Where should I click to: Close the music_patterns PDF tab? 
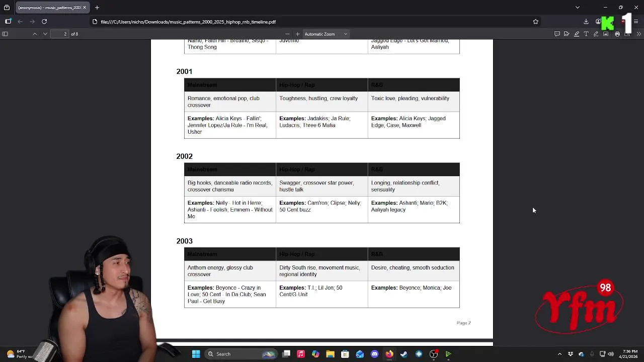[85, 8]
